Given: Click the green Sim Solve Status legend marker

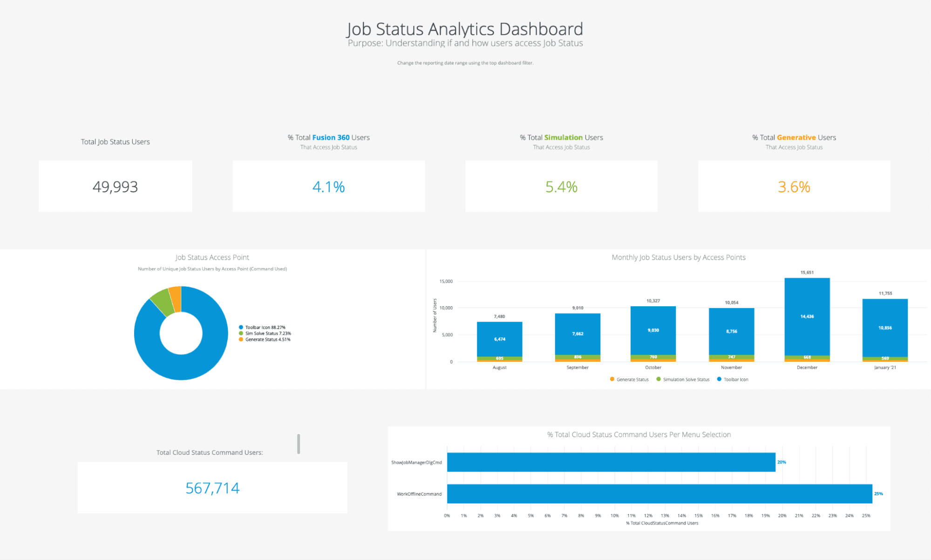Looking at the screenshot, I should [240, 333].
